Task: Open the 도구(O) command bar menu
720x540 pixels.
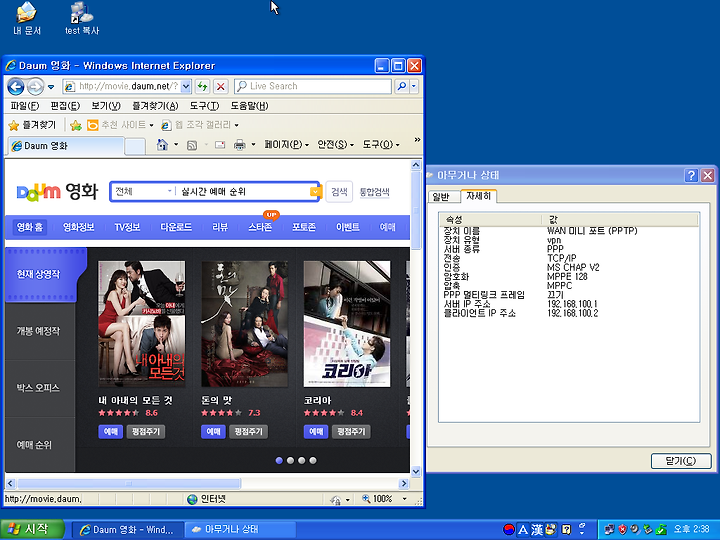Action: 381,145
